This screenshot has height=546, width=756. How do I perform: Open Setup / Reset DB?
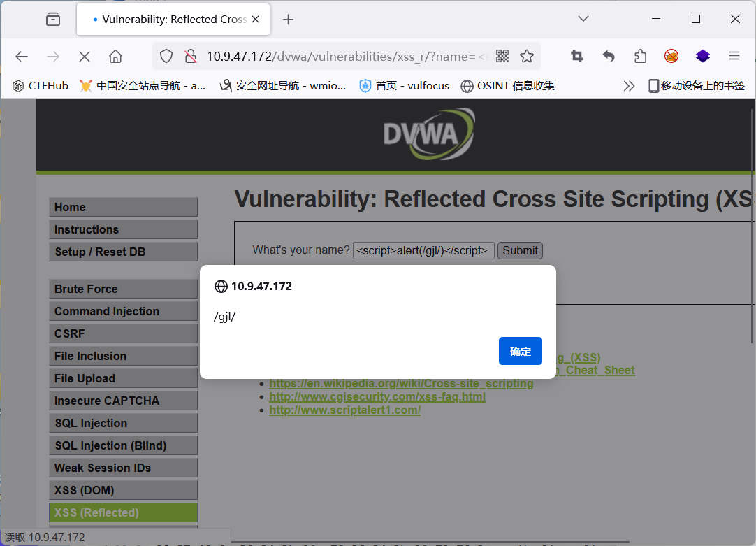(124, 252)
